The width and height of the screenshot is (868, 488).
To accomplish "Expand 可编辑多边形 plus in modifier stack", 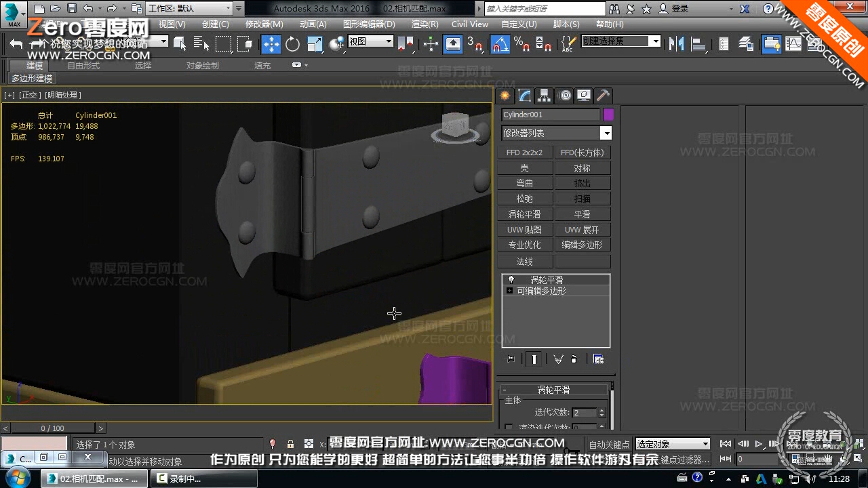I will 509,291.
